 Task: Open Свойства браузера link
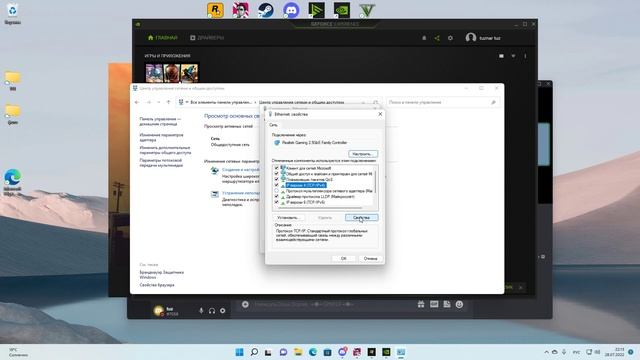click(157, 285)
